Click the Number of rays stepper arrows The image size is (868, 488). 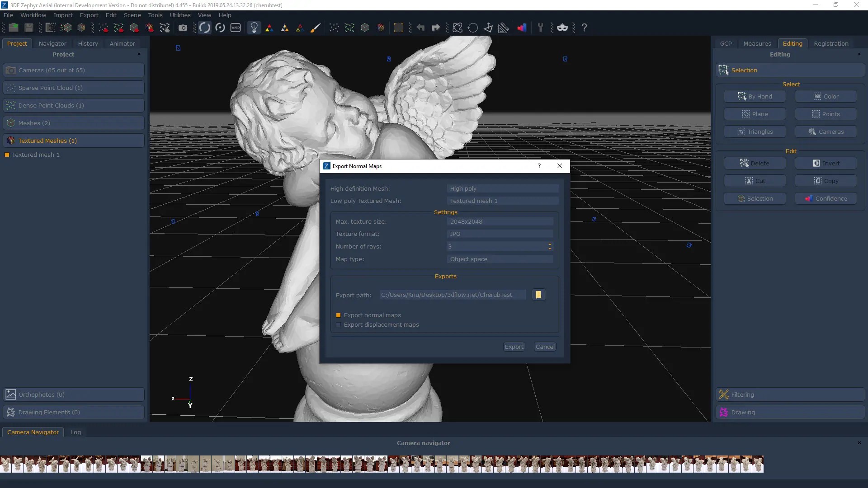550,246
